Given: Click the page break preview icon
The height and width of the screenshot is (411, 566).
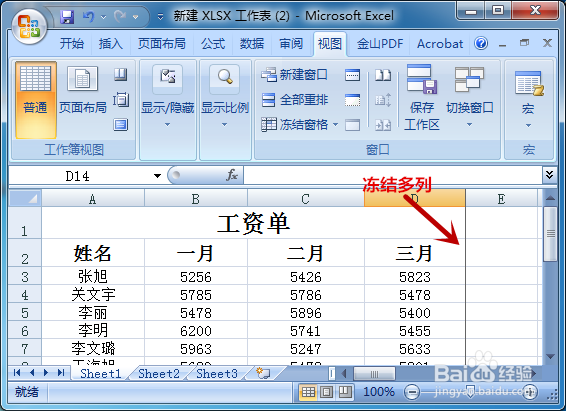Looking at the screenshot, I should click(x=121, y=75).
